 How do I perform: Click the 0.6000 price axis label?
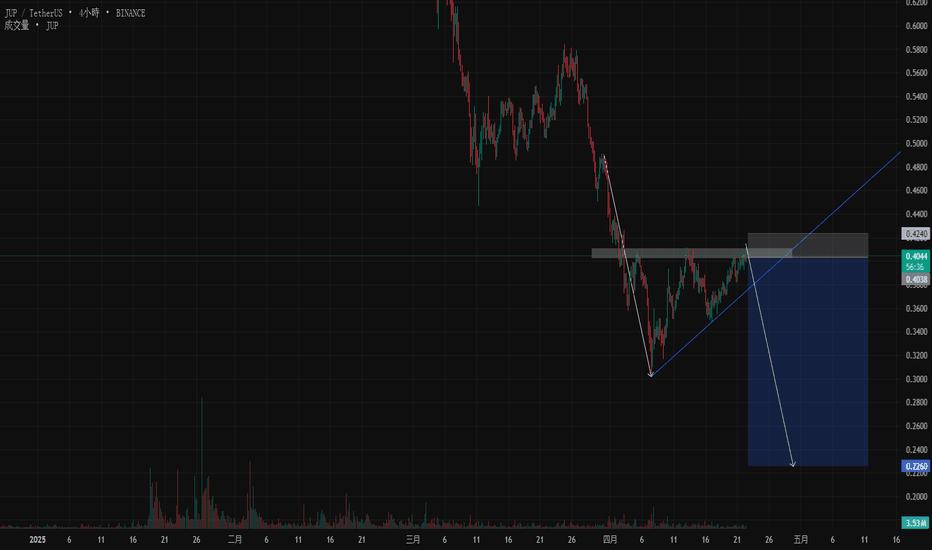coord(916,26)
